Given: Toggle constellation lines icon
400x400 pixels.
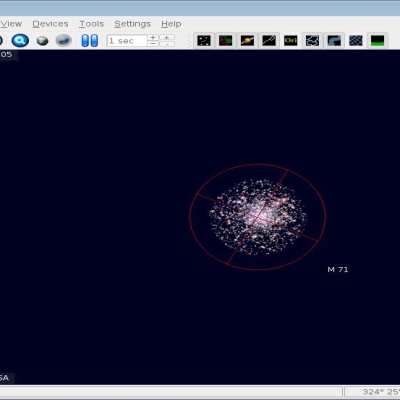Looking at the screenshot, I should pos(269,41).
